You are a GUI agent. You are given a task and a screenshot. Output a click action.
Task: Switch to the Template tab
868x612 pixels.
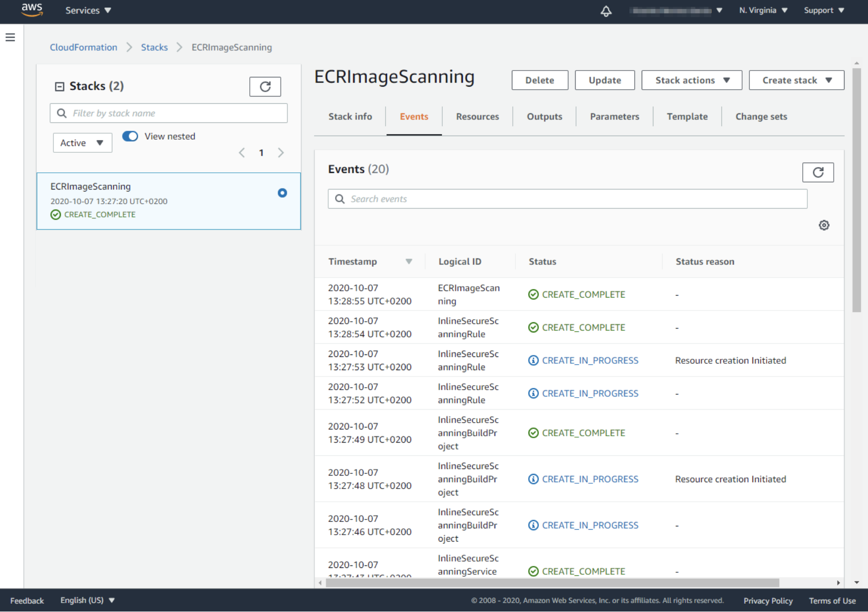tap(687, 117)
